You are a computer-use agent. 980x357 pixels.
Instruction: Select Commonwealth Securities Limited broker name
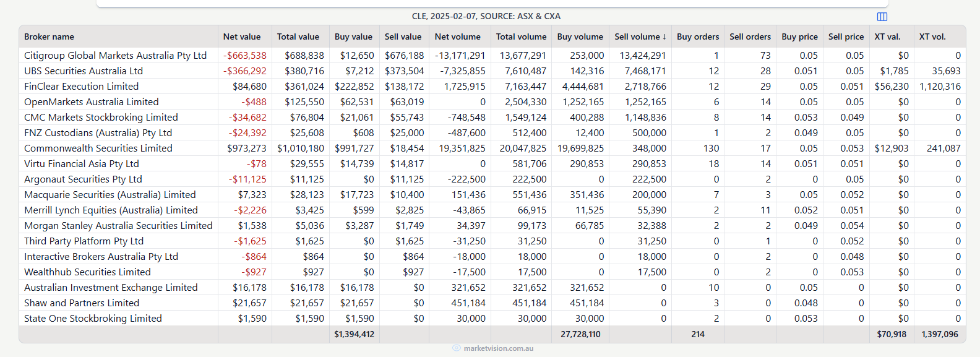98,148
